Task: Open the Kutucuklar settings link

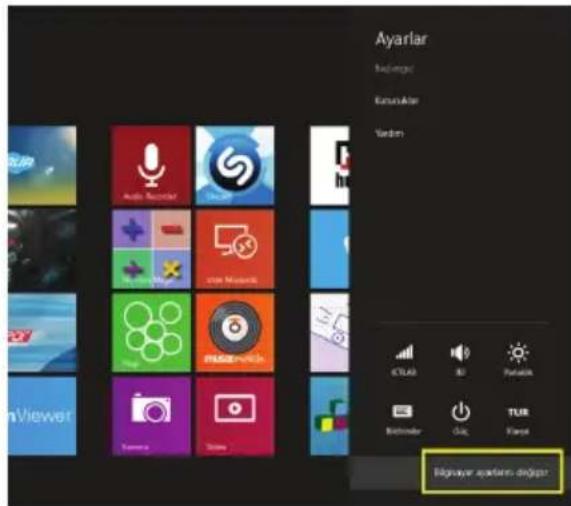Action: click(397, 100)
